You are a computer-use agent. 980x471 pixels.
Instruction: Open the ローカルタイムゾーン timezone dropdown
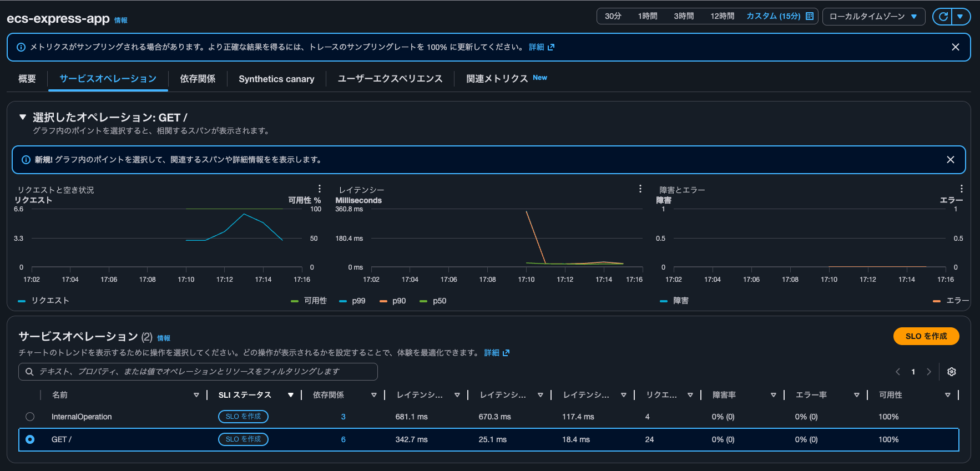873,17
